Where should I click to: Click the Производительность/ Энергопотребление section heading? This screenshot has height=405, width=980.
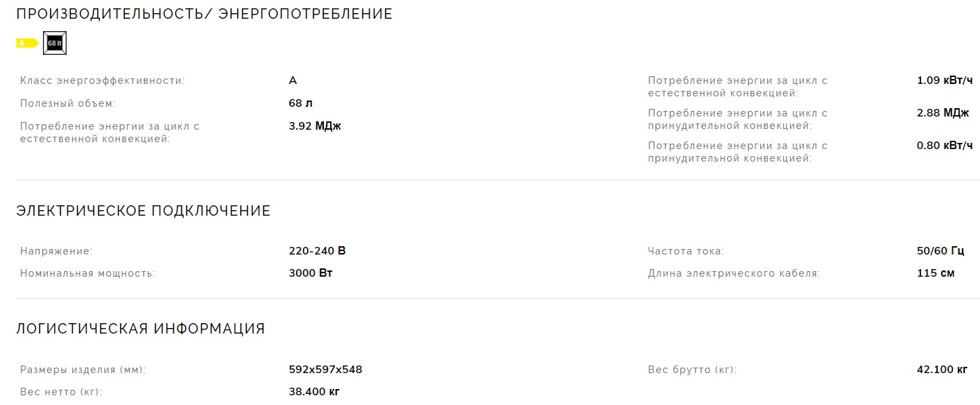point(204,14)
